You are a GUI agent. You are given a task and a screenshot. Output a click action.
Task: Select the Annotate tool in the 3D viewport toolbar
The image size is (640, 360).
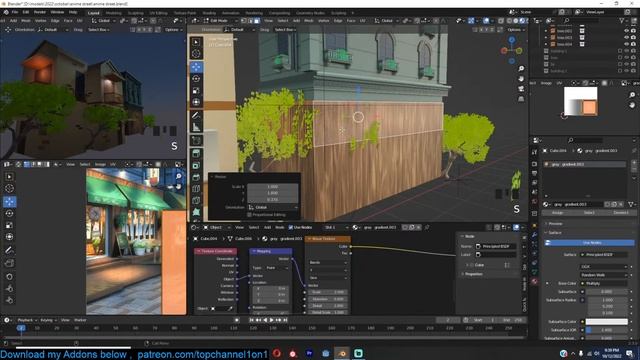(x=196, y=116)
